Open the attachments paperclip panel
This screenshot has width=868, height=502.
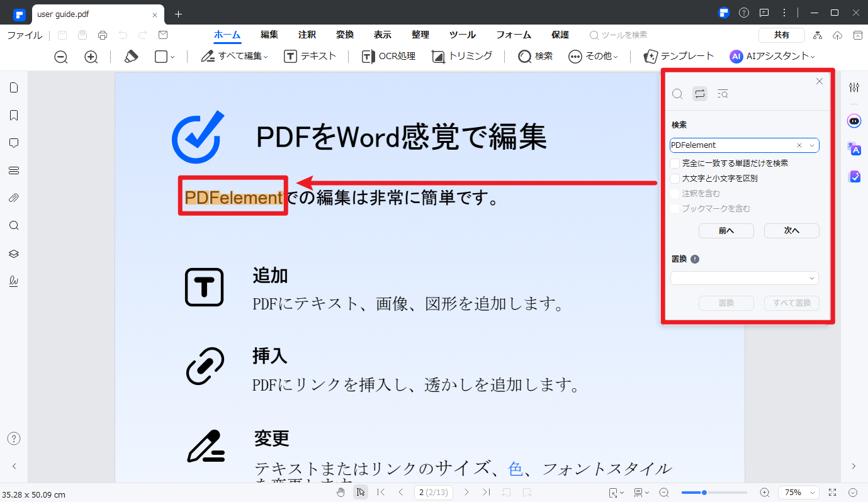tap(14, 198)
